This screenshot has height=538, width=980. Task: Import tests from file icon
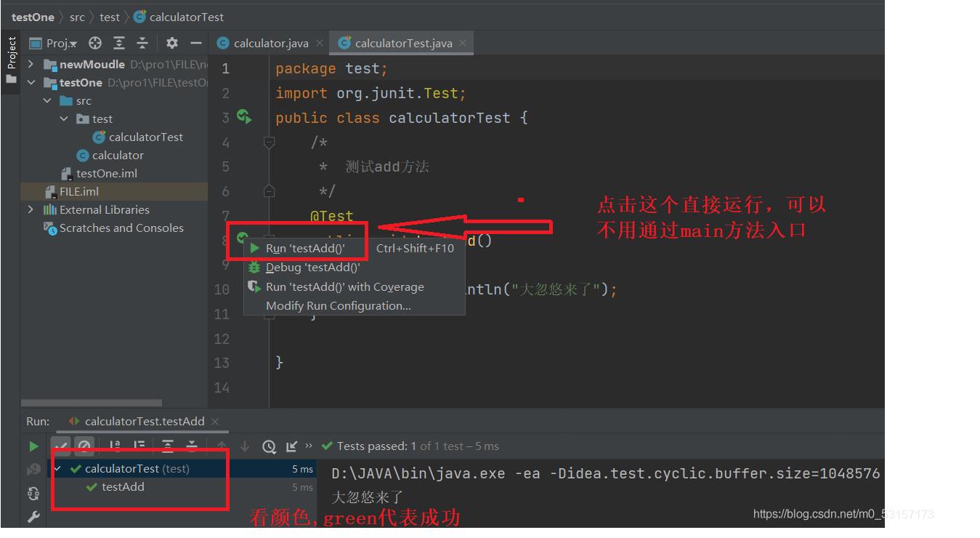(292, 446)
